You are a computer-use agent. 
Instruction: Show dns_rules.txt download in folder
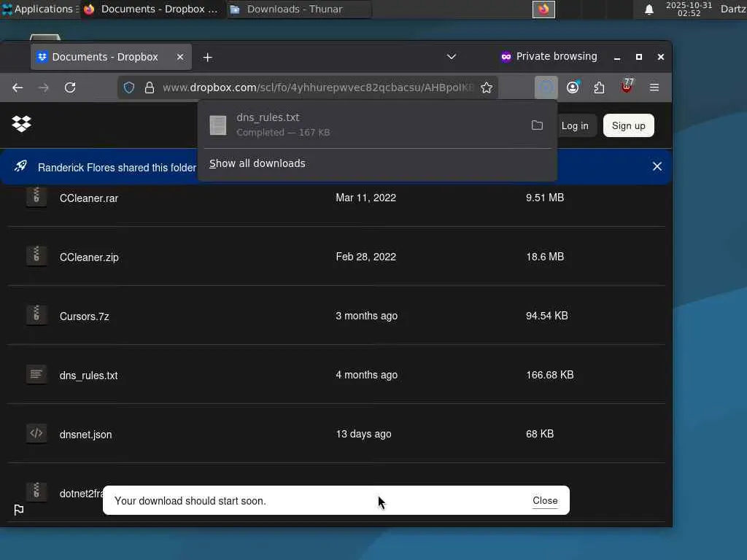pyautogui.click(x=537, y=125)
